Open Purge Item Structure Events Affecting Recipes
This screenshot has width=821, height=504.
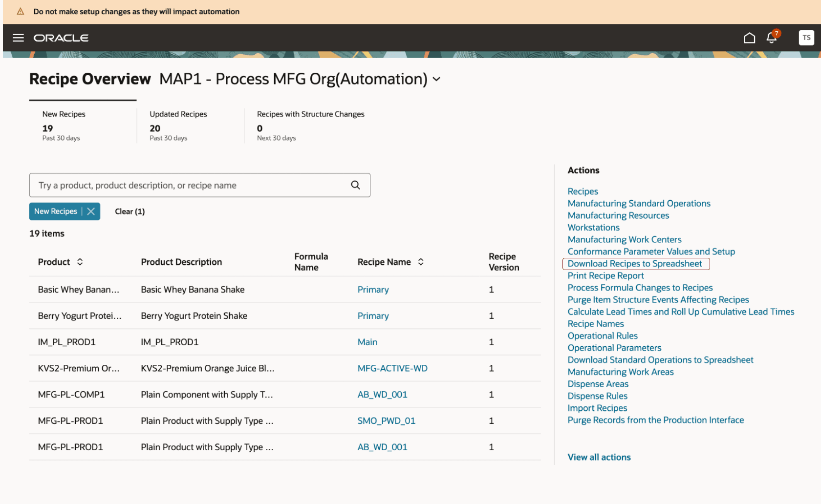tap(658, 300)
